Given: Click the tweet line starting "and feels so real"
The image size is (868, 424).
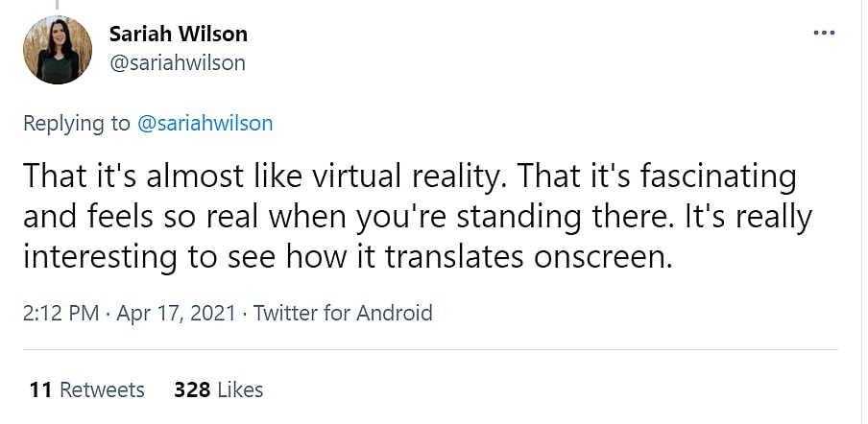Looking at the screenshot, I should tap(417, 217).
